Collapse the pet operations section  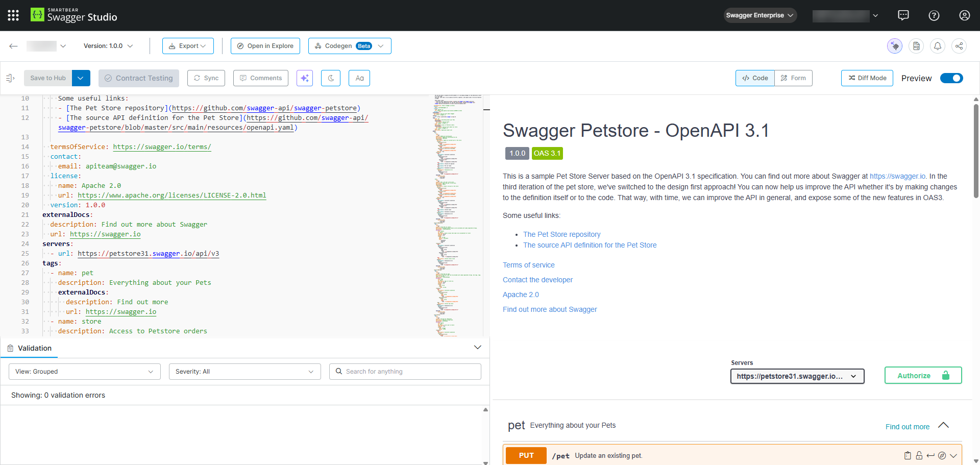(943, 425)
